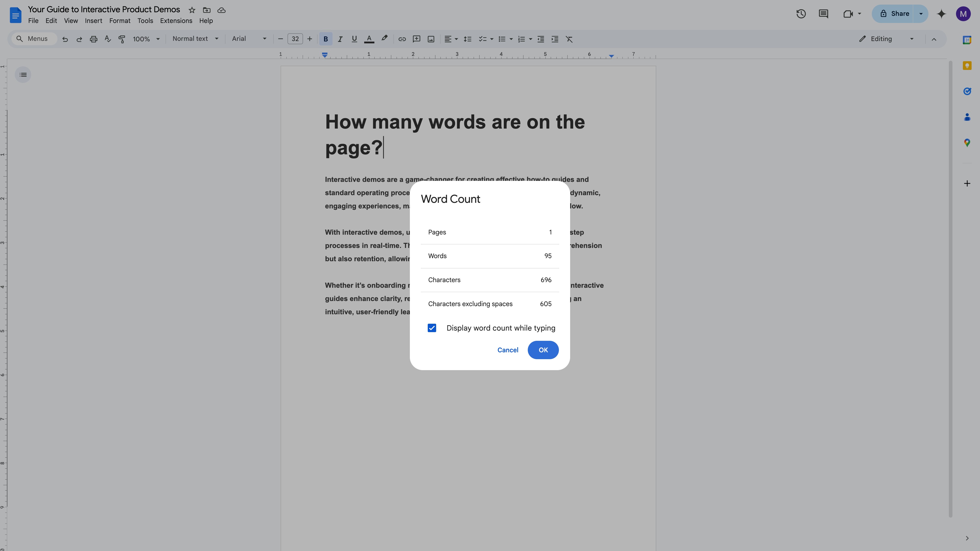The image size is (980, 551).
Task: Open the Normal text style dropdown
Action: point(195,39)
